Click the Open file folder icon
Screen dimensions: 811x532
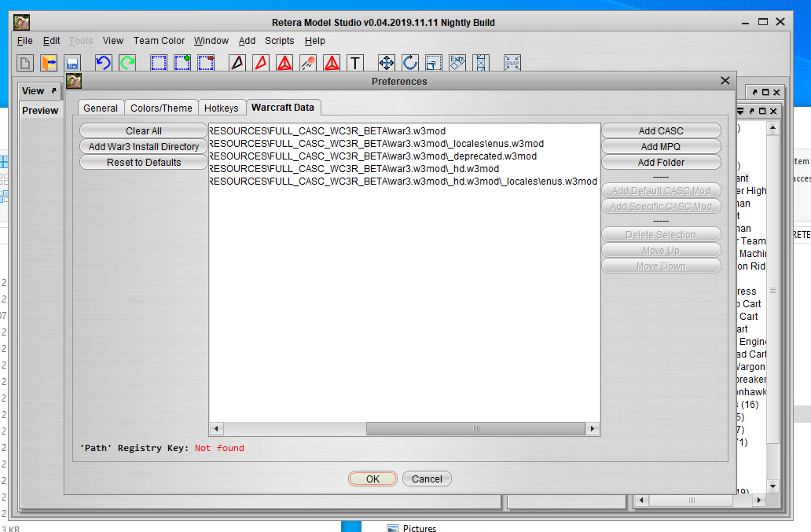pos(49,63)
